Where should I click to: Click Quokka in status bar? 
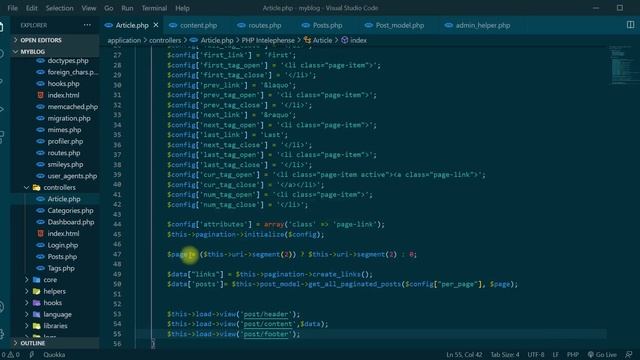[x=54, y=354]
